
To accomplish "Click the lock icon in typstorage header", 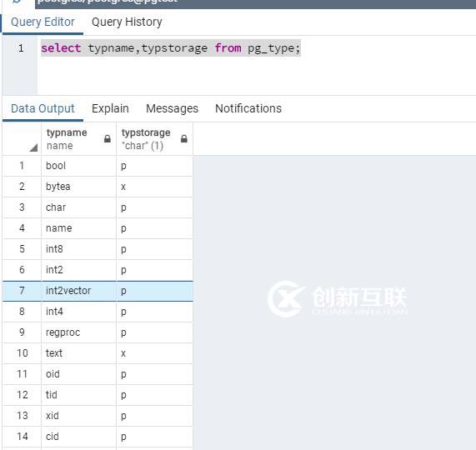I will pyautogui.click(x=184, y=139).
